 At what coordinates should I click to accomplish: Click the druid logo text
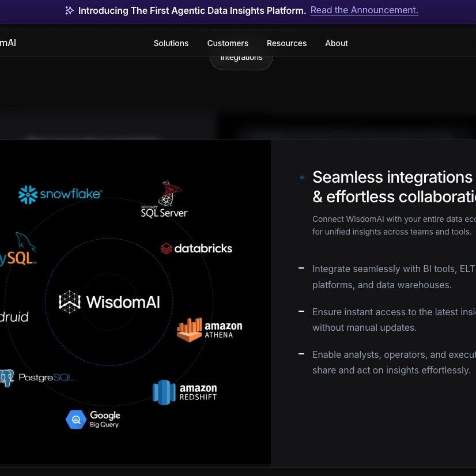[14, 317]
